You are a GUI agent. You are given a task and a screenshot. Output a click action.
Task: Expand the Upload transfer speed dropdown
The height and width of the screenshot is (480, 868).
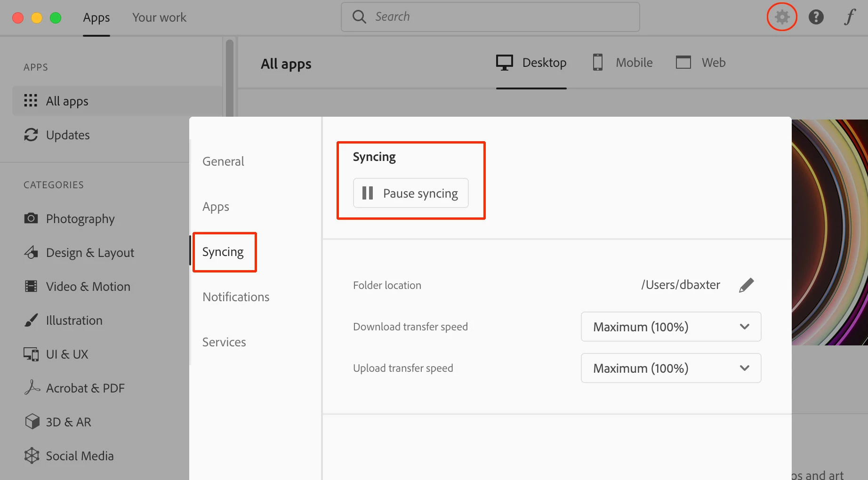[671, 368]
